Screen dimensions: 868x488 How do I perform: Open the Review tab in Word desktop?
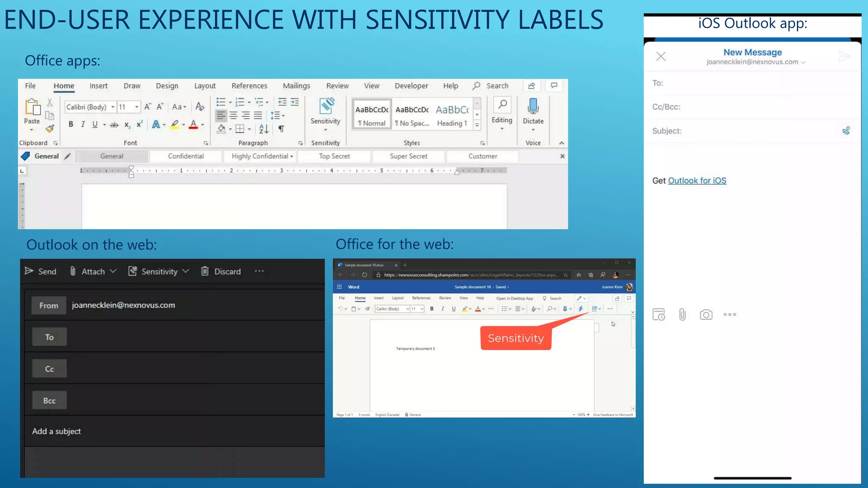click(x=337, y=86)
